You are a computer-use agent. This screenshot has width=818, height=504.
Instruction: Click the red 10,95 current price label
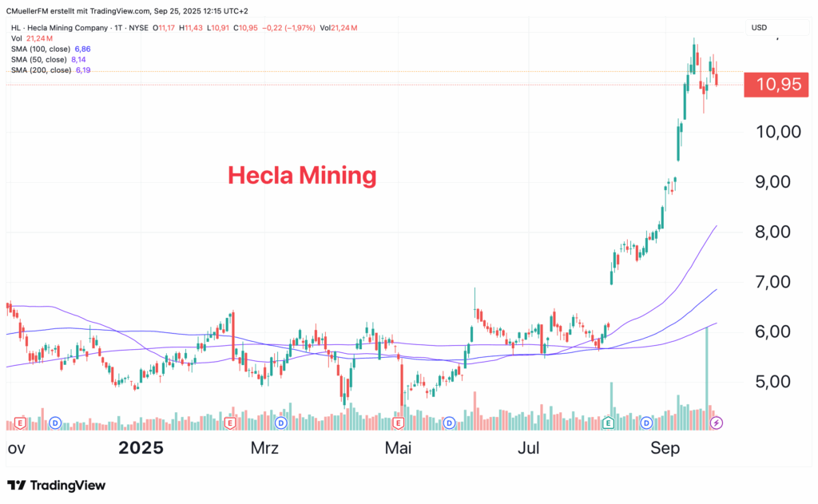771,85
